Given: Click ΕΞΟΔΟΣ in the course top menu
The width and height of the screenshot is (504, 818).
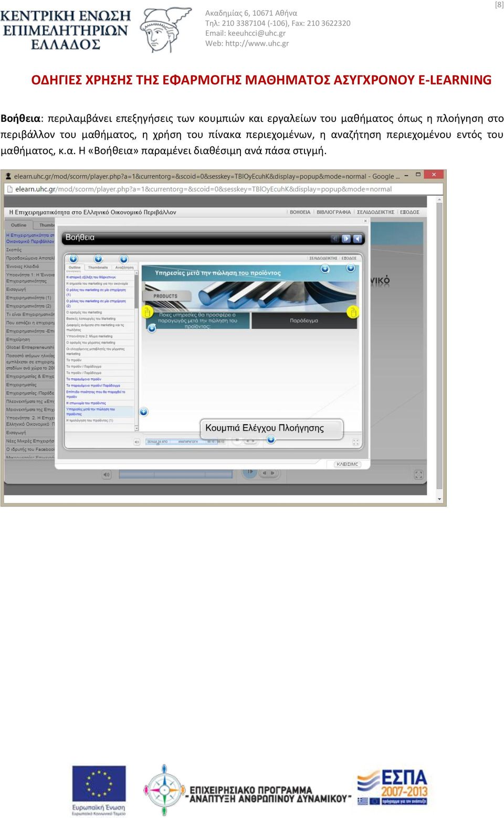Looking at the screenshot, I should (409, 212).
